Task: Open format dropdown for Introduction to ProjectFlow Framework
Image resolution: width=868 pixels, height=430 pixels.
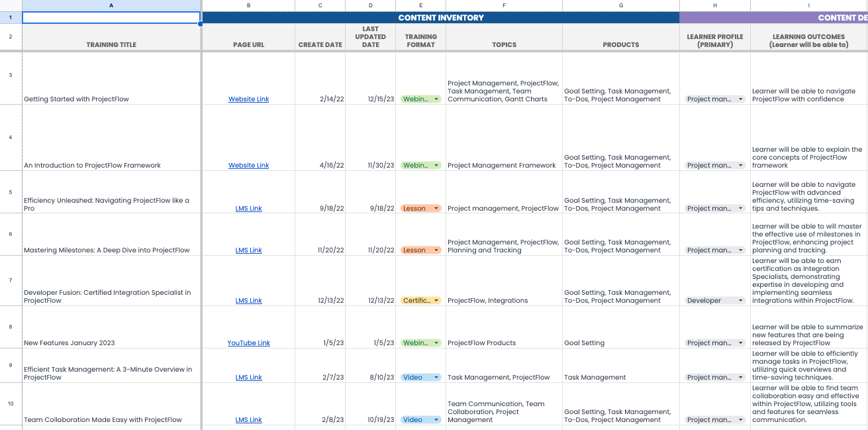Action: [x=420, y=166]
